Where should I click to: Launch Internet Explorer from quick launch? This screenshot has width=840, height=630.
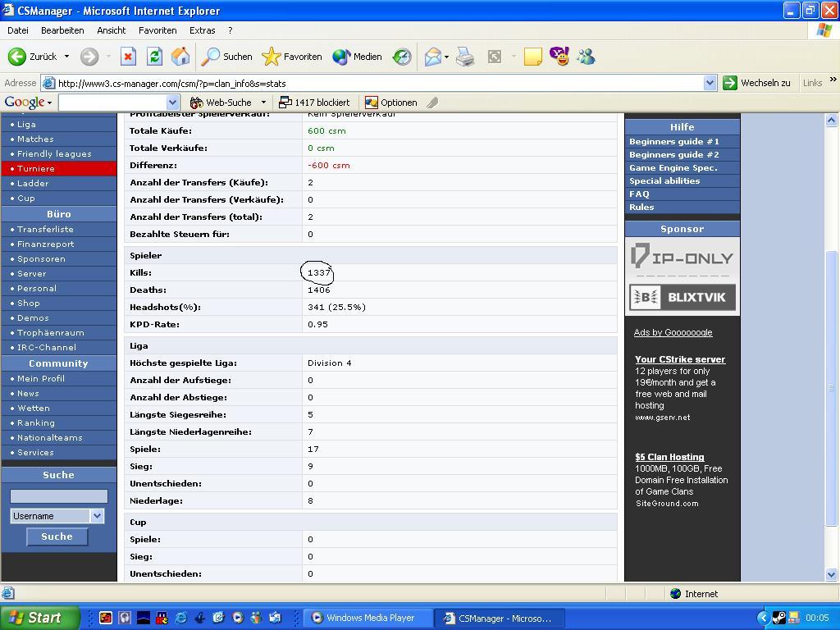click(181, 619)
